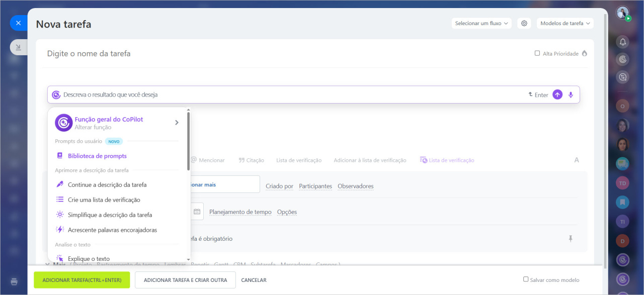
Task: Click the pen icon for Continue a descrição
Action: [60, 184]
